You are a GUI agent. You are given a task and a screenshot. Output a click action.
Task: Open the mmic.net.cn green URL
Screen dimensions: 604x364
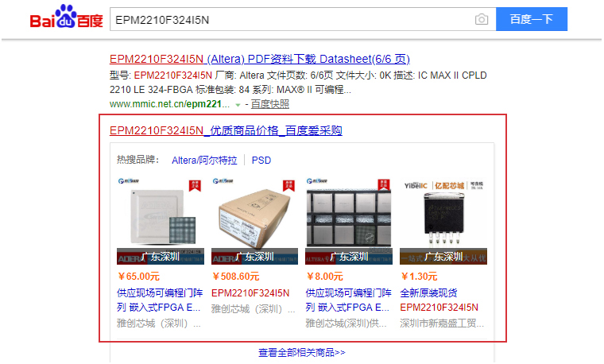pyautogui.click(x=169, y=104)
